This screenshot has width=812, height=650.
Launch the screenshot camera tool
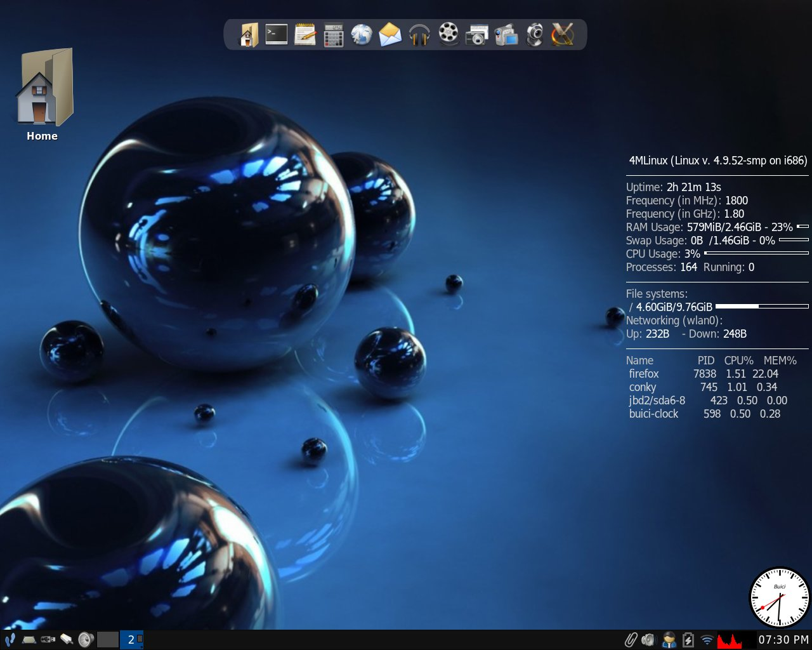click(x=476, y=34)
